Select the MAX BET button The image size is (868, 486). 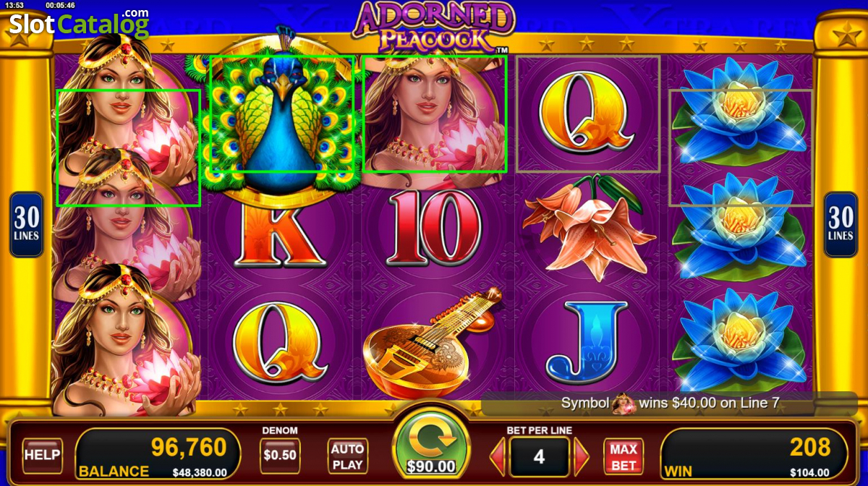(623, 456)
